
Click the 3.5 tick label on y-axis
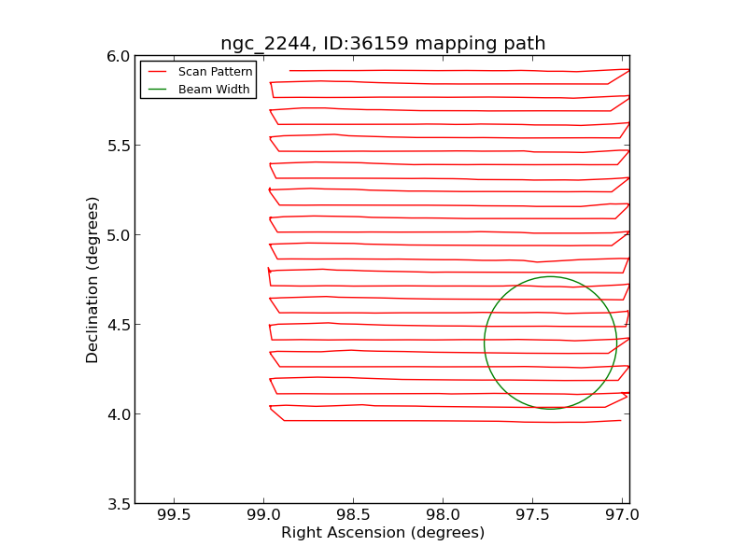click(118, 504)
